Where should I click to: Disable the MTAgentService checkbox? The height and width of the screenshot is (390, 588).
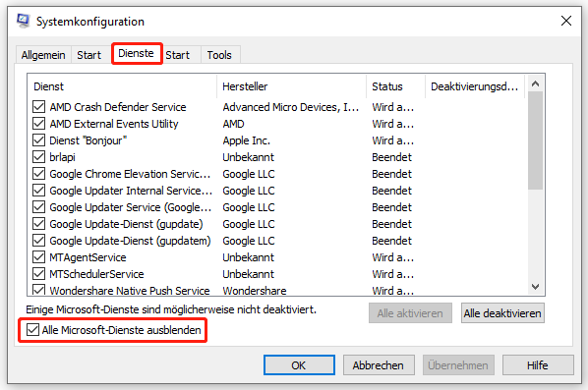tap(39, 257)
